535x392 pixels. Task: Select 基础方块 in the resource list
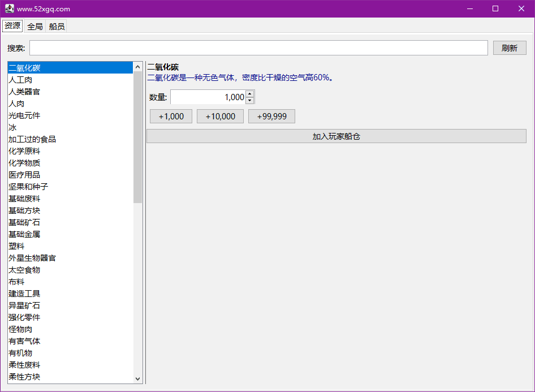[70, 210]
